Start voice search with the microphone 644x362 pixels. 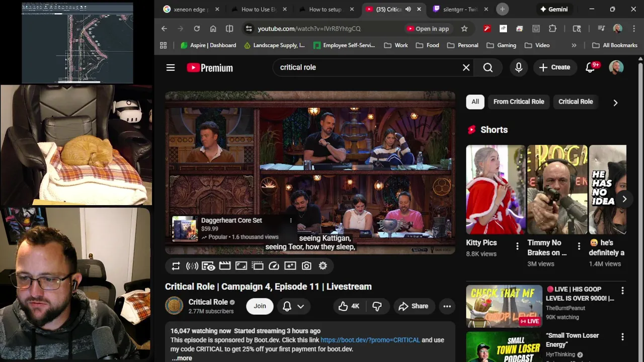coord(519,67)
